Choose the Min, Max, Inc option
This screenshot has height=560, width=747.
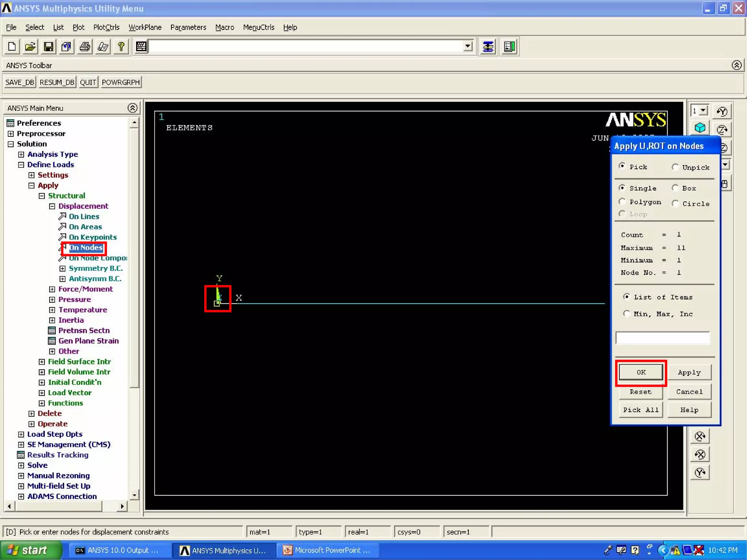pos(627,314)
